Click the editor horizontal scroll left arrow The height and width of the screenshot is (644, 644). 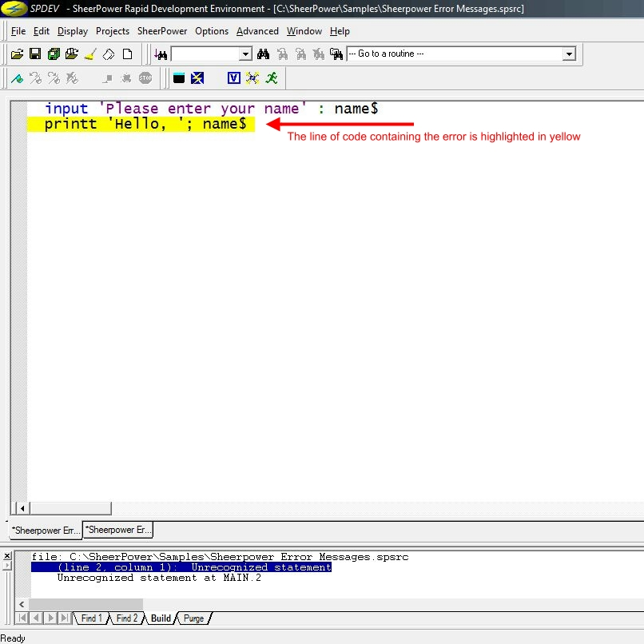tap(22, 508)
